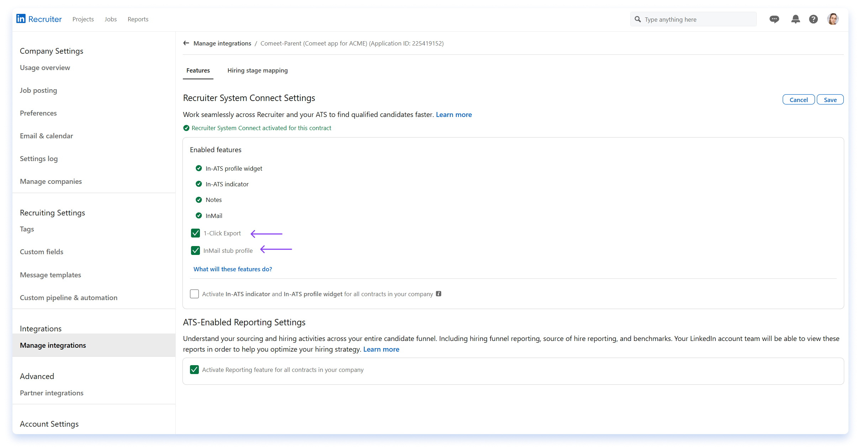Open Custom fields in sidebar
Viewport: 868px width, 448px height.
tap(42, 252)
